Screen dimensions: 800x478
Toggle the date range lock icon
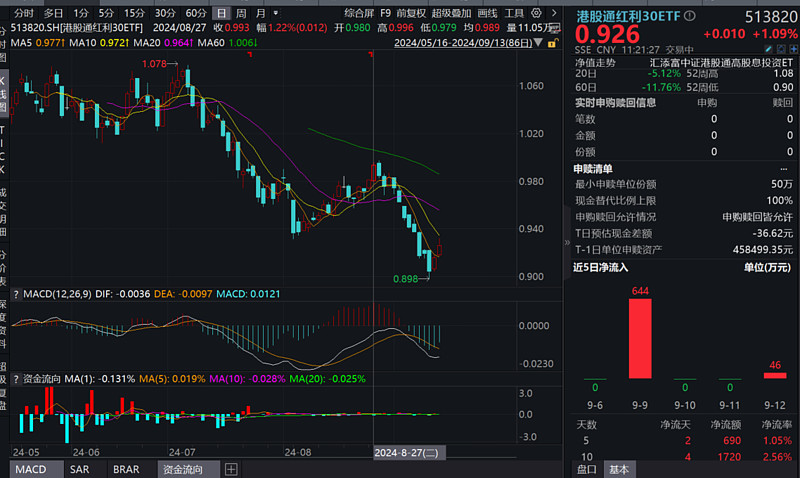click(553, 43)
